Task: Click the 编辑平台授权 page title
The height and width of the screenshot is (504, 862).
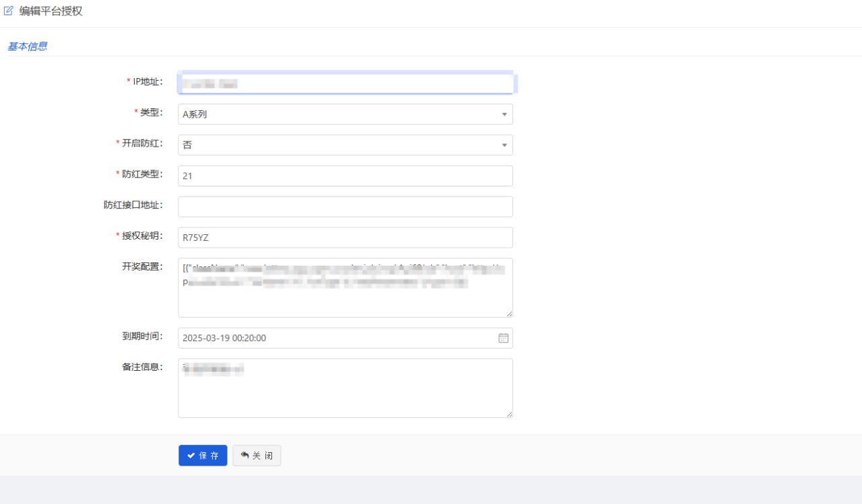Action: pyautogui.click(x=51, y=11)
